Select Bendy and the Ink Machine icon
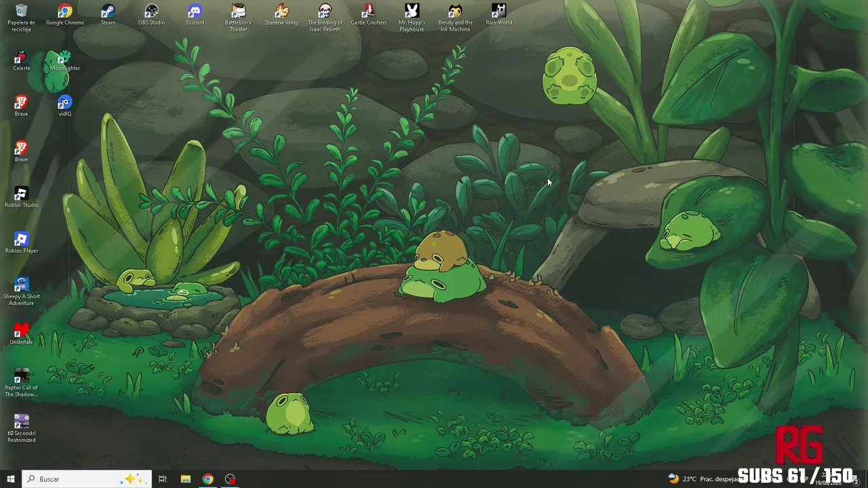The image size is (868, 488). tap(455, 18)
